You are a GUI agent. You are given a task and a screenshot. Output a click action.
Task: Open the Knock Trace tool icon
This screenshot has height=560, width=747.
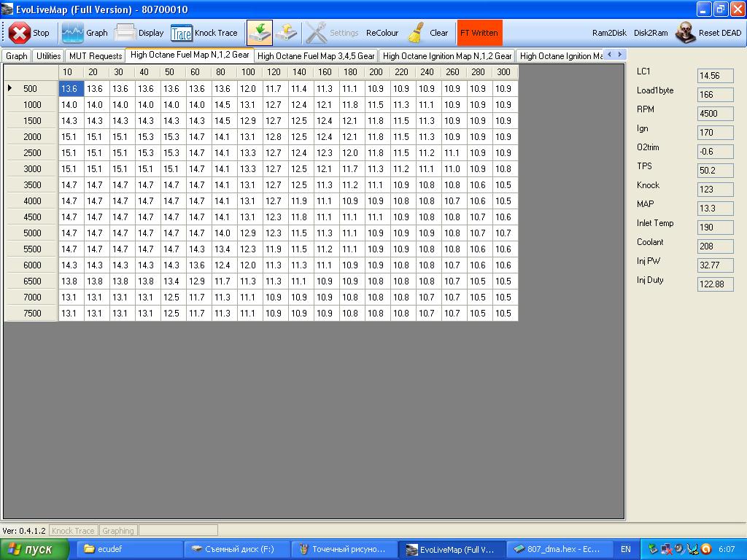point(181,33)
